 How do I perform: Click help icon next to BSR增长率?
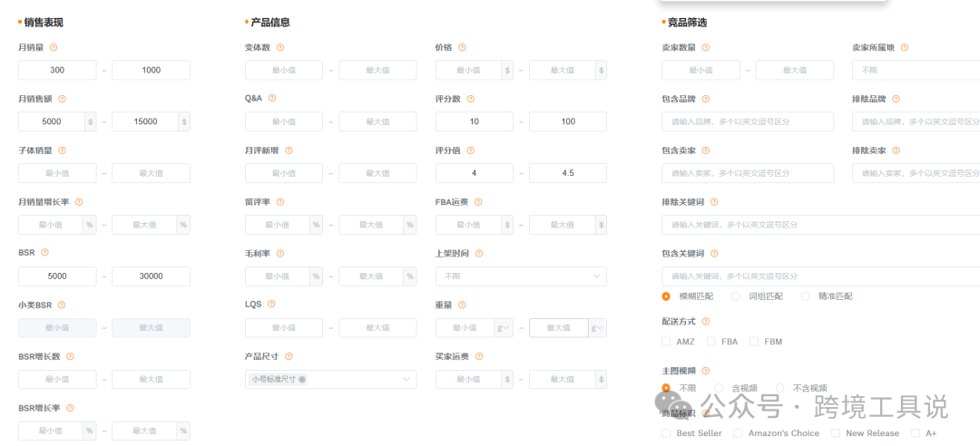coord(70,408)
